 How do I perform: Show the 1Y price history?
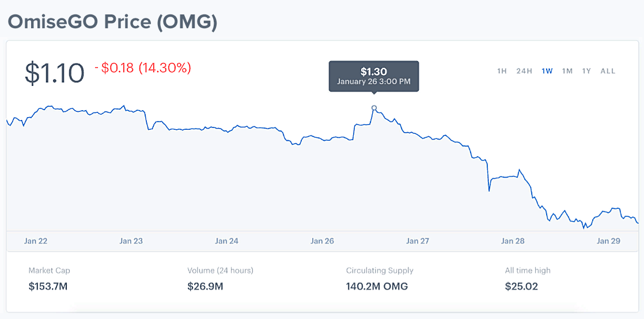586,71
